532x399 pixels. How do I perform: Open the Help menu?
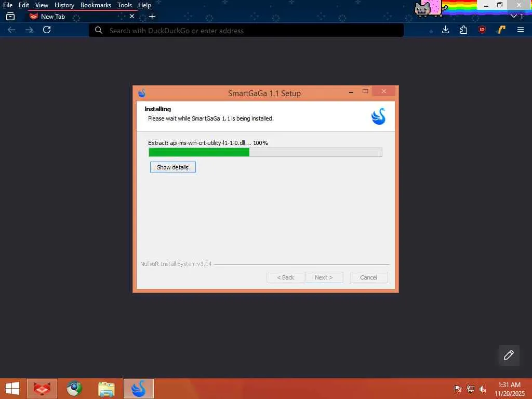pos(144,5)
